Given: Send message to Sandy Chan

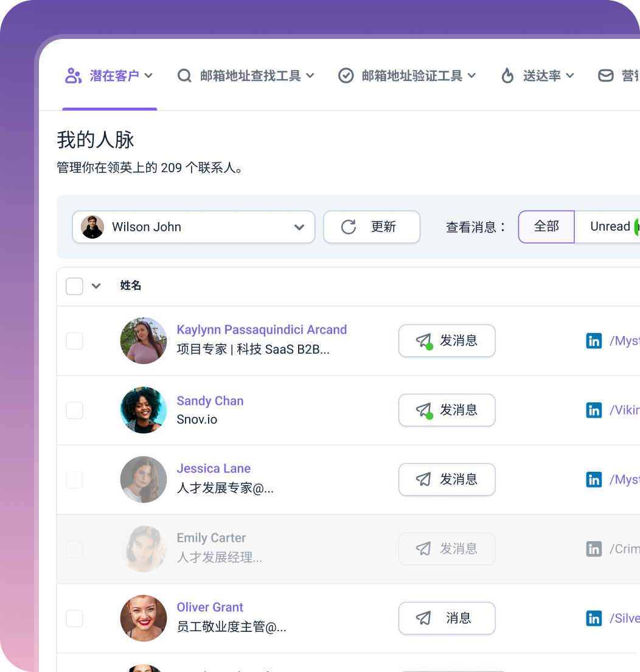Looking at the screenshot, I should 447,410.
